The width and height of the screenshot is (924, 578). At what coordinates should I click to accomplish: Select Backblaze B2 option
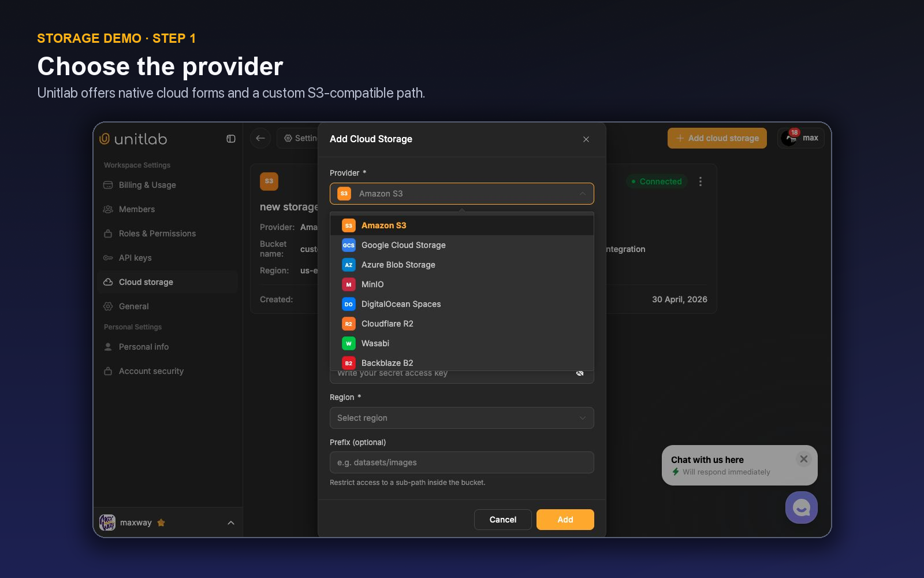click(462, 362)
